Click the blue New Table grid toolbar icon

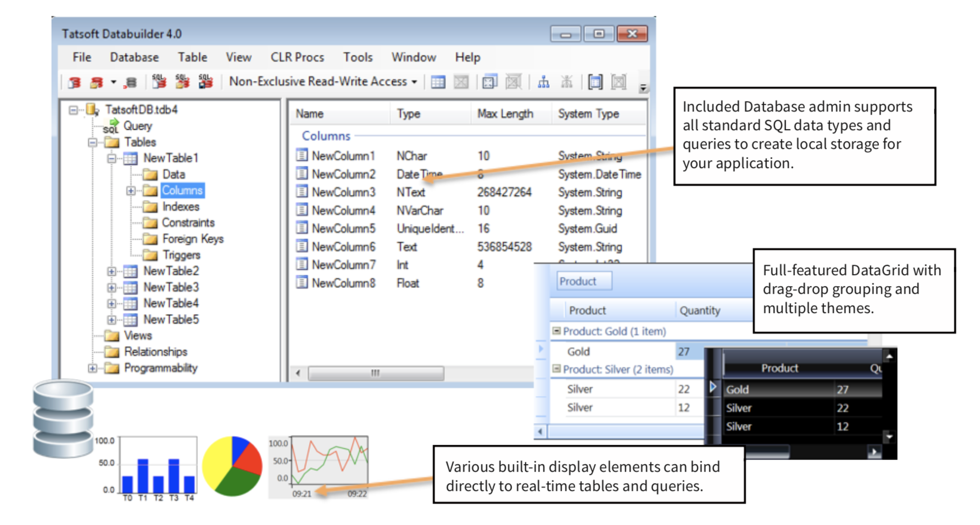[438, 82]
